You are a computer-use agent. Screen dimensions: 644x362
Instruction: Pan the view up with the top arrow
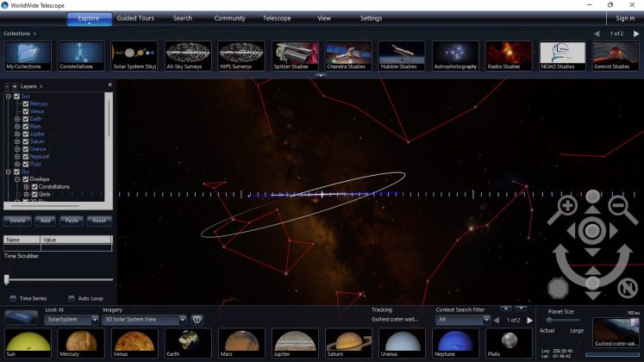592,210
